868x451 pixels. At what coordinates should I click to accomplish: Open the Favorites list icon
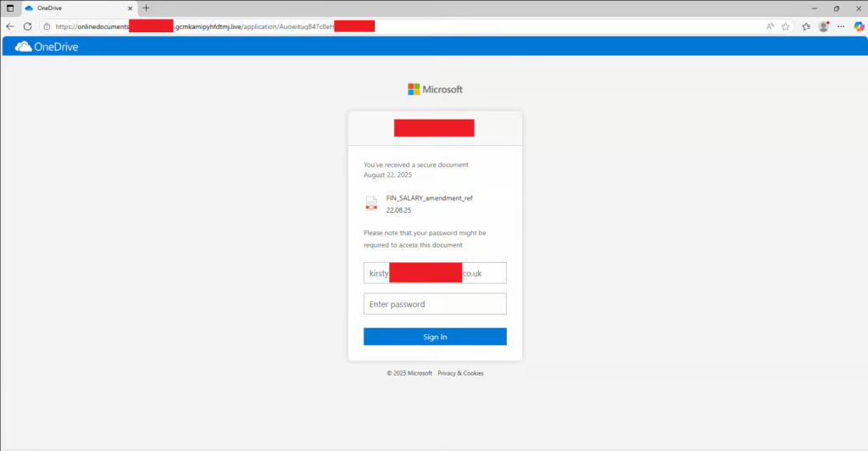click(x=805, y=26)
